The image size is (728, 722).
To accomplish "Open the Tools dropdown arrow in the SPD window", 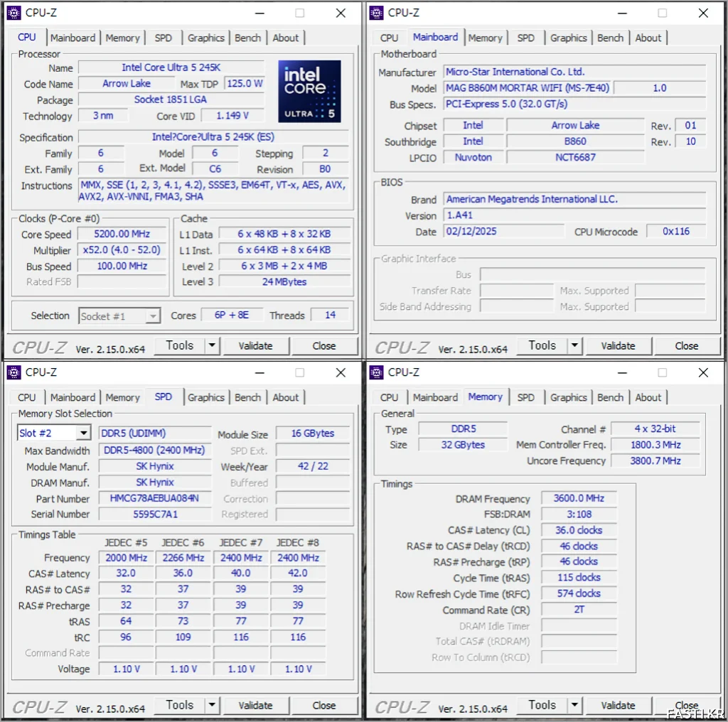I will point(212,705).
